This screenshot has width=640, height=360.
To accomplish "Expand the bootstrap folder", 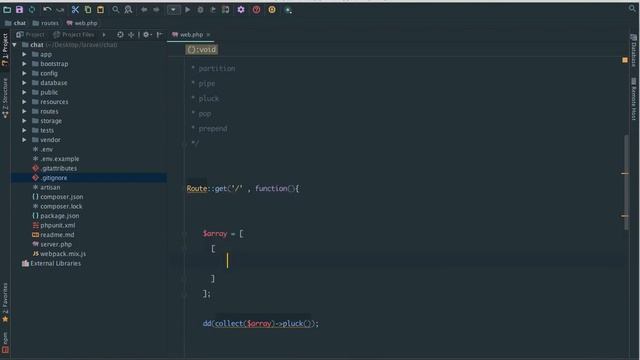I will coord(24,64).
